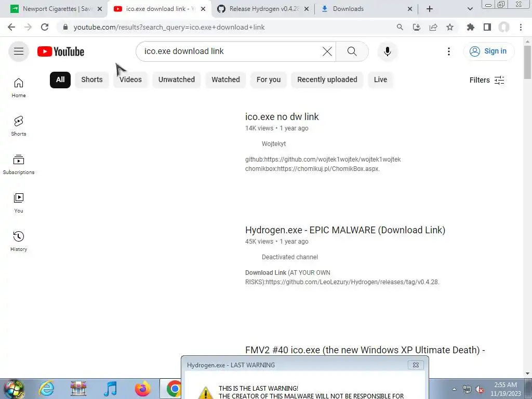Screen dimensions: 532x399
Task: Close the Newport Cigarettes tab
Action: tap(100, 9)
